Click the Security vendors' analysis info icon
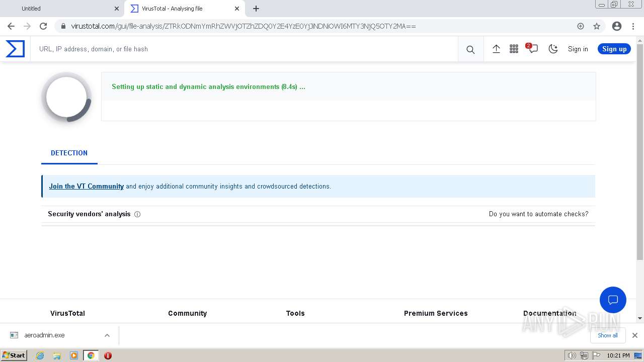Image resolution: width=644 pixels, height=362 pixels. pyautogui.click(x=137, y=214)
